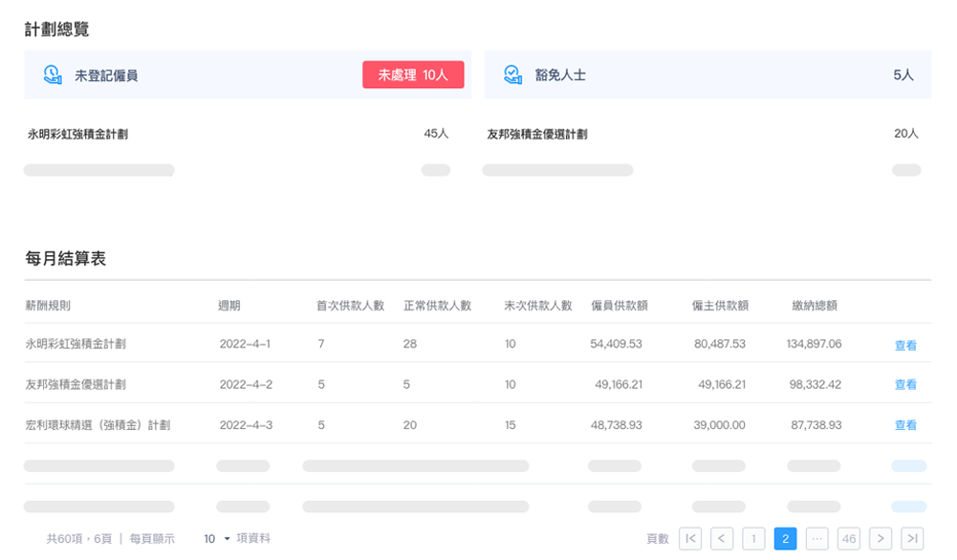The height and width of the screenshot is (560, 957).
Task: Go to page 1
Action: [x=753, y=538]
